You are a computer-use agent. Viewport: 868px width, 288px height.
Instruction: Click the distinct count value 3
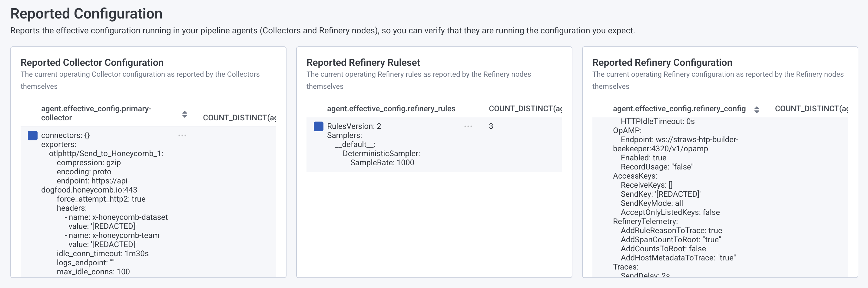tap(491, 126)
